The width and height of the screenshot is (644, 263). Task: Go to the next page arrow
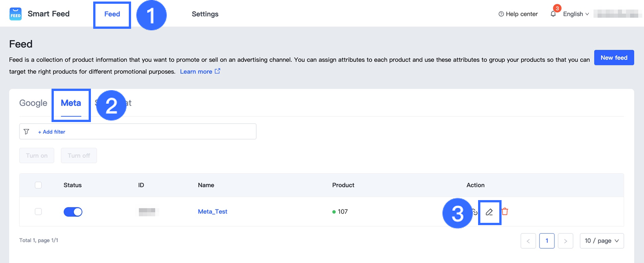tap(565, 241)
